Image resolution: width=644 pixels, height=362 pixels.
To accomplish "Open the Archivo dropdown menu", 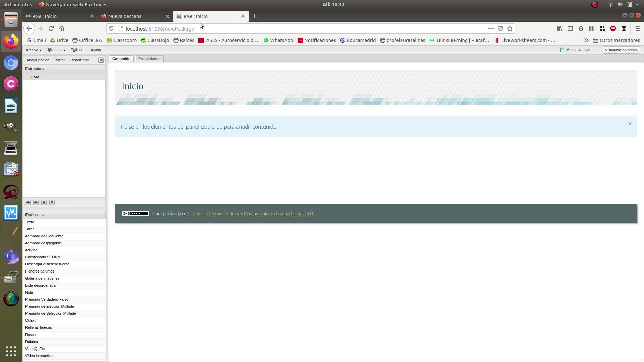I will (x=33, y=50).
